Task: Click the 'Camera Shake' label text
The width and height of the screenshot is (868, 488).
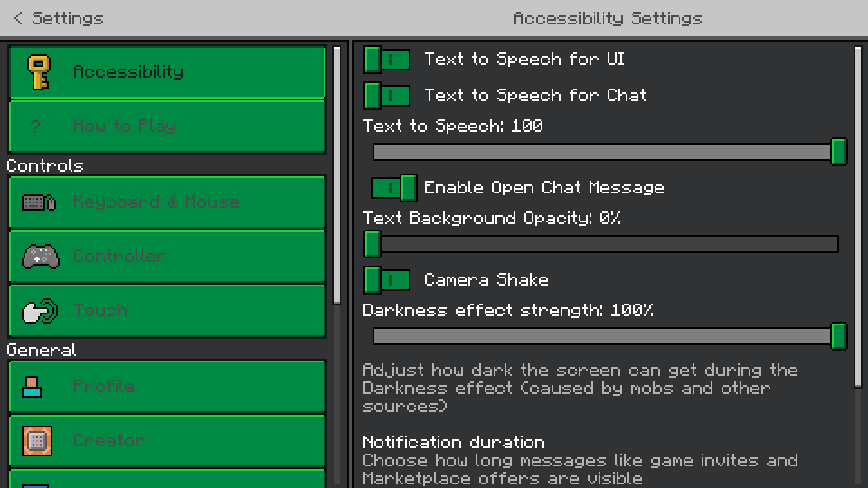Action: tap(486, 280)
